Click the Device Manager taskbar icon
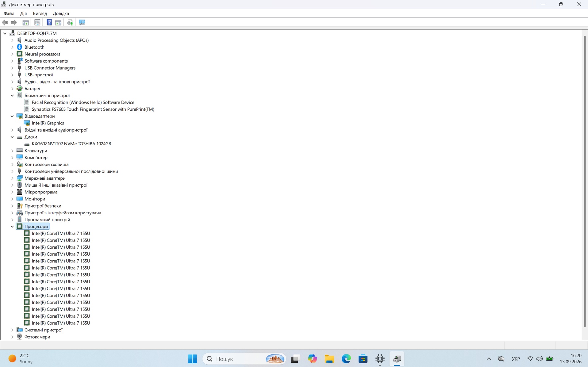This screenshot has width=588, height=367. [397, 359]
